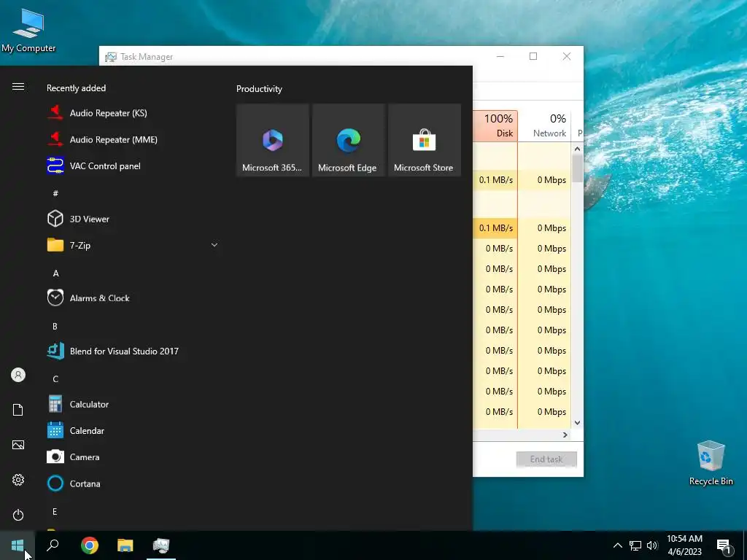Viewport: 747px width, 560px height.
Task: Click the Recently added heading
Action: point(76,88)
